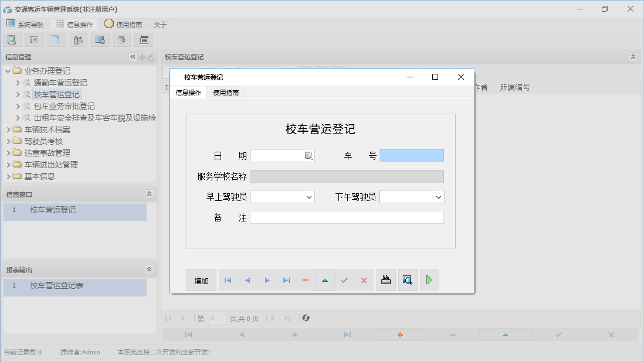644x362 pixels.
Task: Open print preview in the dialog
Action: pyautogui.click(x=408, y=279)
